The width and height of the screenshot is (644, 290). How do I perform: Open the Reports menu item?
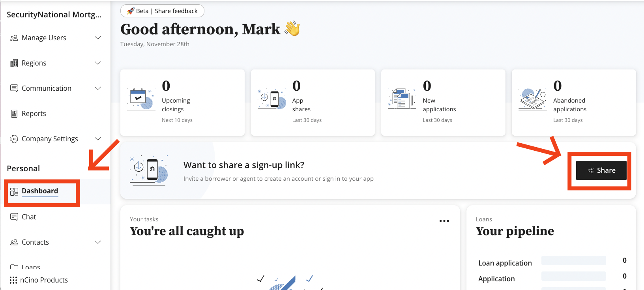tap(34, 114)
